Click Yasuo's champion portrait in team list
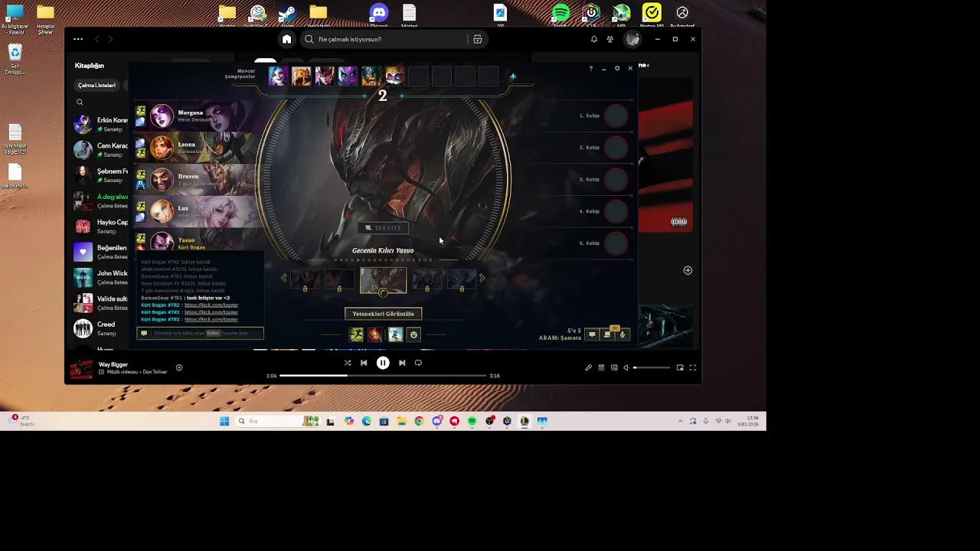The width and height of the screenshot is (980, 551). click(x=162, y=242)
